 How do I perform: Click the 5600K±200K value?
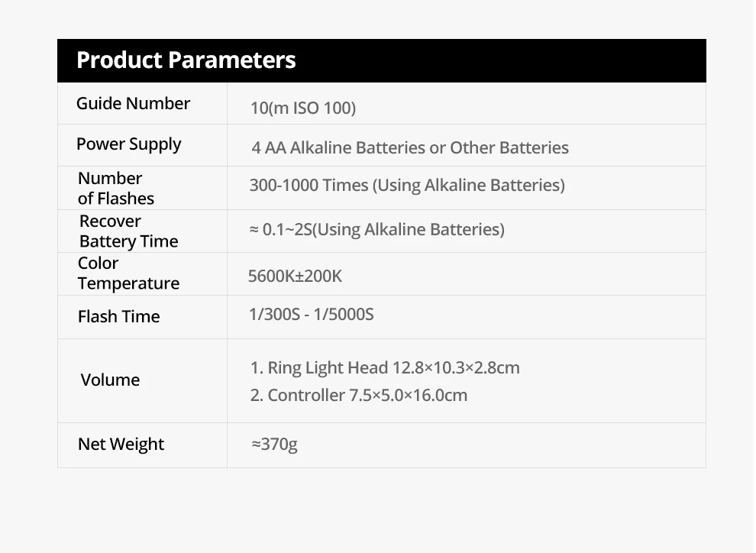(x=295, y=276)
